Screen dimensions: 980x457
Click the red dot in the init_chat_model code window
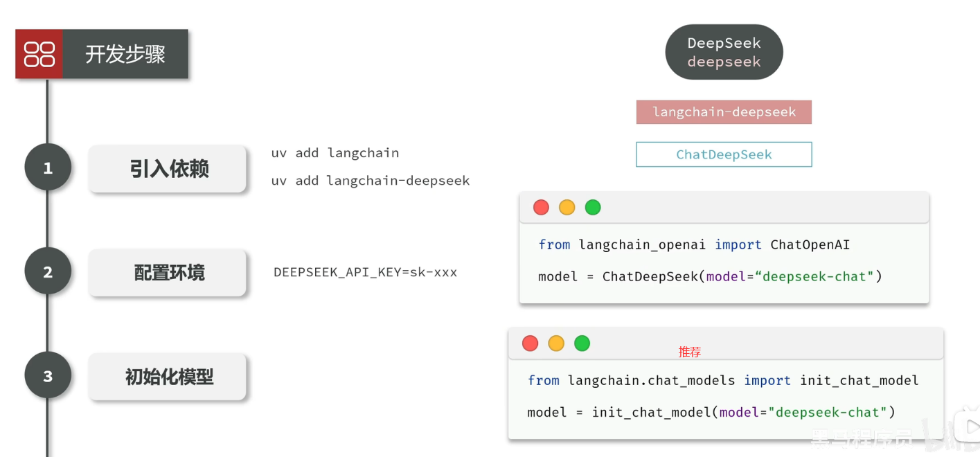coord(531,343)
